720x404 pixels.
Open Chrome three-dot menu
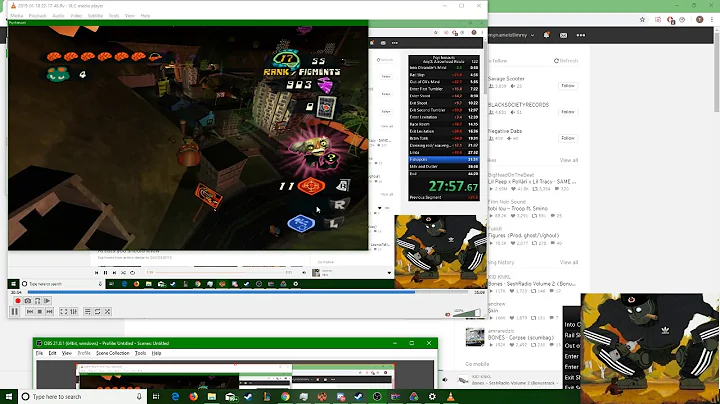click(x=712, y=19)
